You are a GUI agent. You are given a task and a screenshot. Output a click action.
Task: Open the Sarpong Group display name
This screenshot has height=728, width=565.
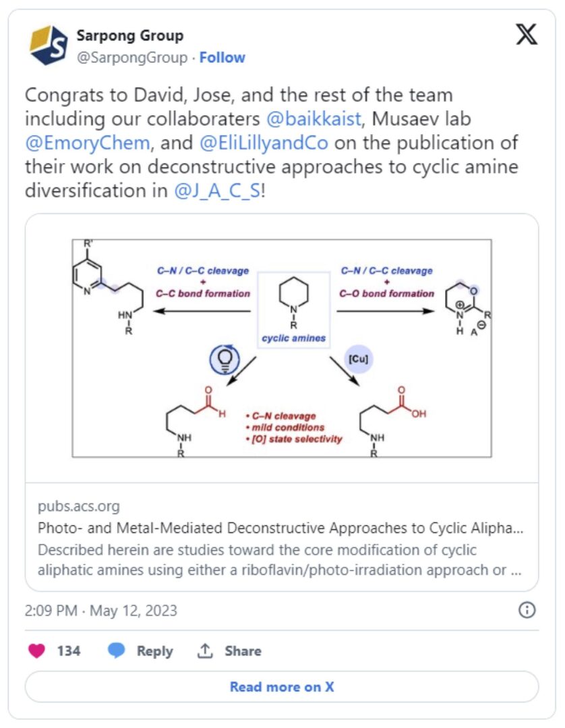(130, 35)
